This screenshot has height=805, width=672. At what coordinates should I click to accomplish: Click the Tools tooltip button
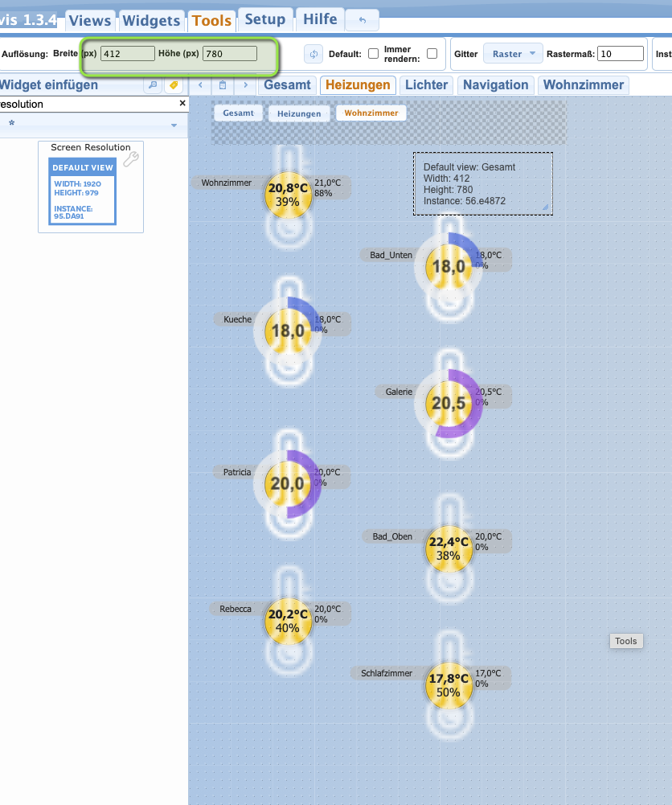[x=626, y=641]
